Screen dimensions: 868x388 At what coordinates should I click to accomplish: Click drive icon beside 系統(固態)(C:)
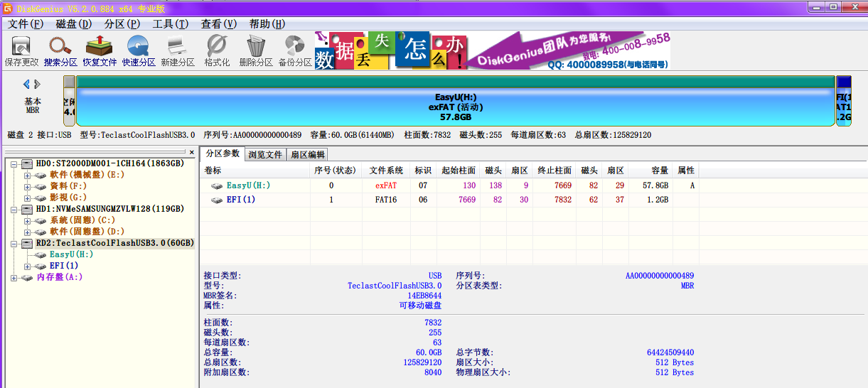[x=41, y=220]
